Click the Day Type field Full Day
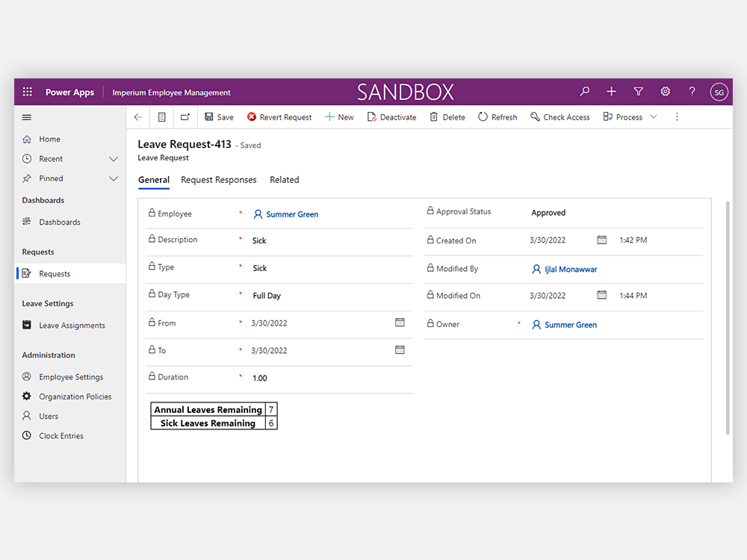This screenshot has height=560, width=747. (x=267, y=296)
